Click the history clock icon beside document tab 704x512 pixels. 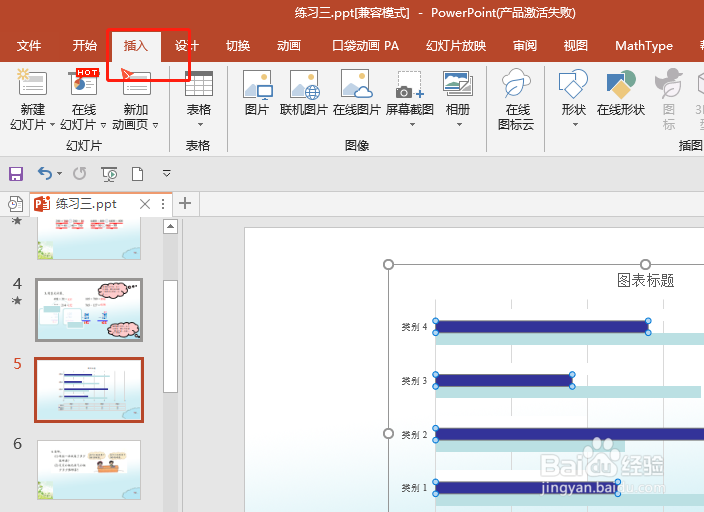(x=15, y=204)
